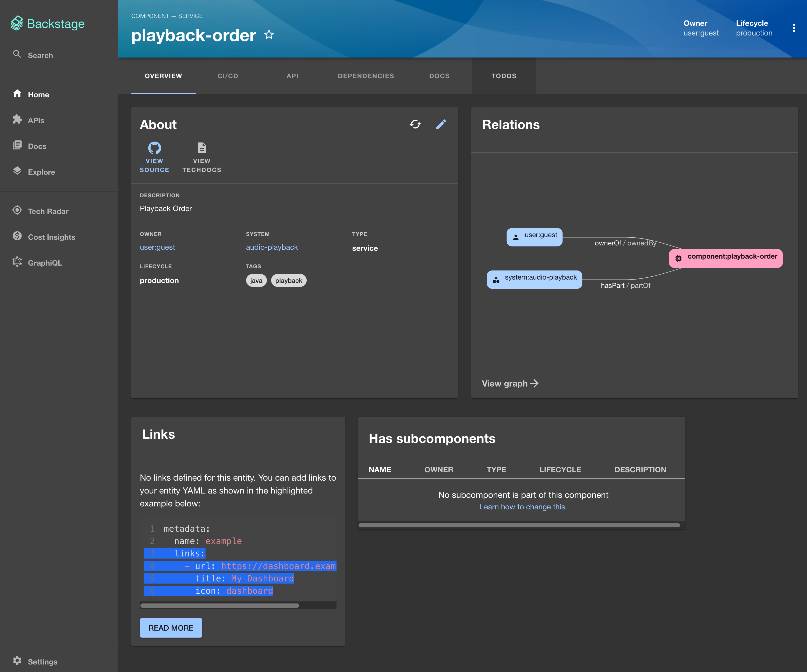The width and height of the screenshot is (807, 672).
Task: Sort subcomponents by Owner column
Action: click(x=439, y=470)
